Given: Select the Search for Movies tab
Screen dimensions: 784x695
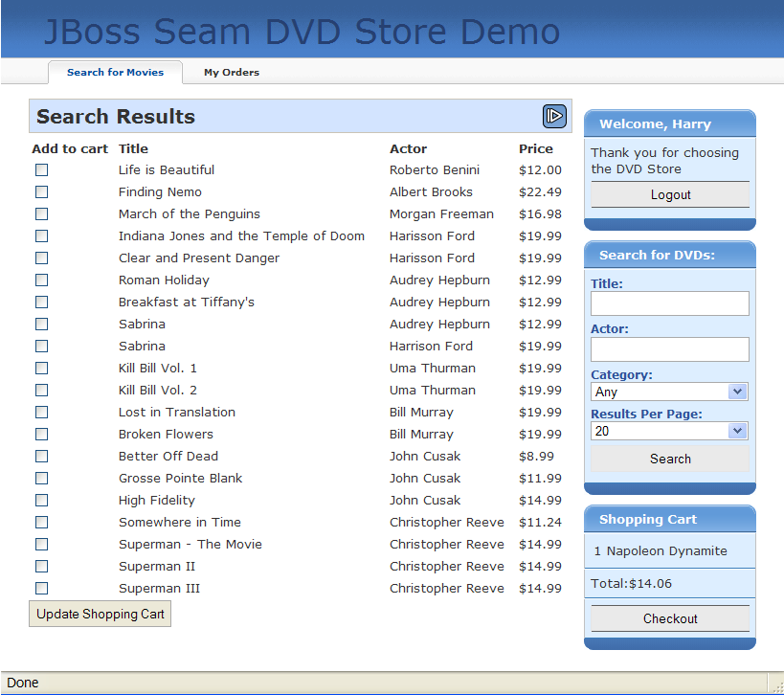Looking at the screenshot, I should [115, 73].
